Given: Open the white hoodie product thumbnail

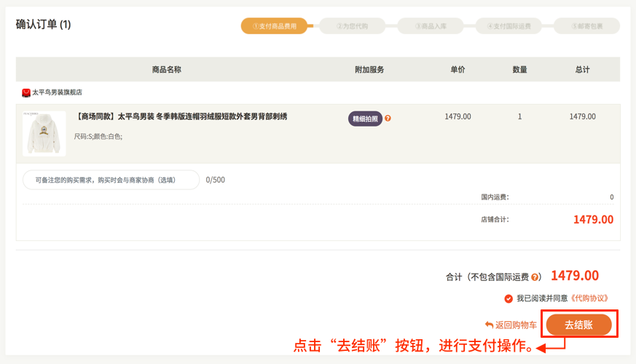Looking at the screenshot, I should click(44, 133).
